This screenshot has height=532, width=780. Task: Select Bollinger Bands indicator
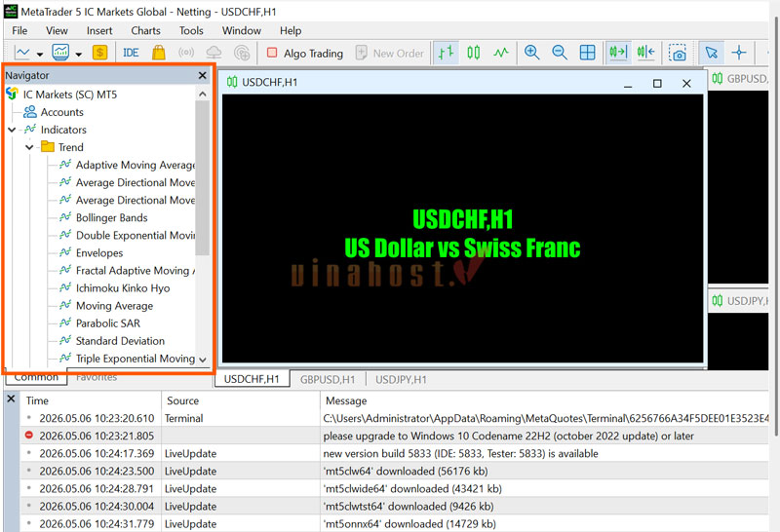pyautogui.click(x=111, y=218)
